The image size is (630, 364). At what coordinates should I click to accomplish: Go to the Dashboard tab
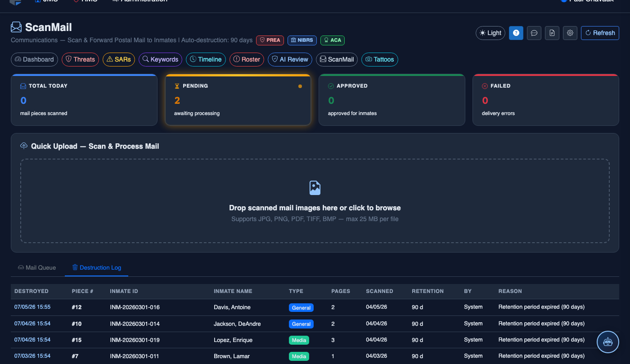[34, 59]
